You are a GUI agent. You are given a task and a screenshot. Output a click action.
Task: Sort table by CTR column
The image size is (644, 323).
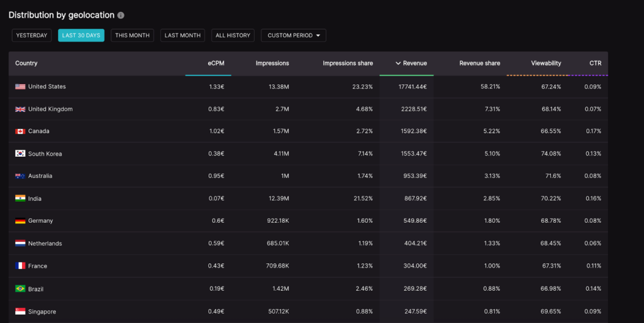point(595,63)
